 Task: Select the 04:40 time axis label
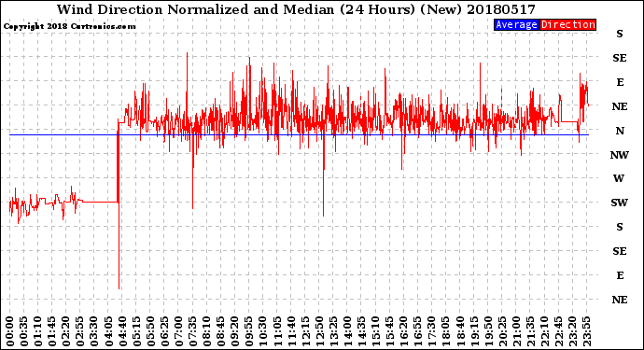point(122,331)
